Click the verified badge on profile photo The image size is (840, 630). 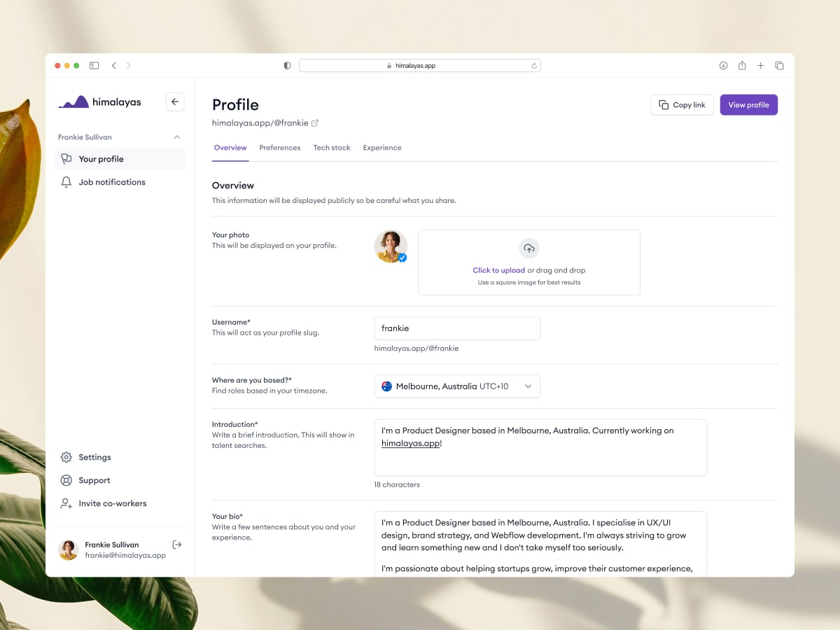[402, 258]
